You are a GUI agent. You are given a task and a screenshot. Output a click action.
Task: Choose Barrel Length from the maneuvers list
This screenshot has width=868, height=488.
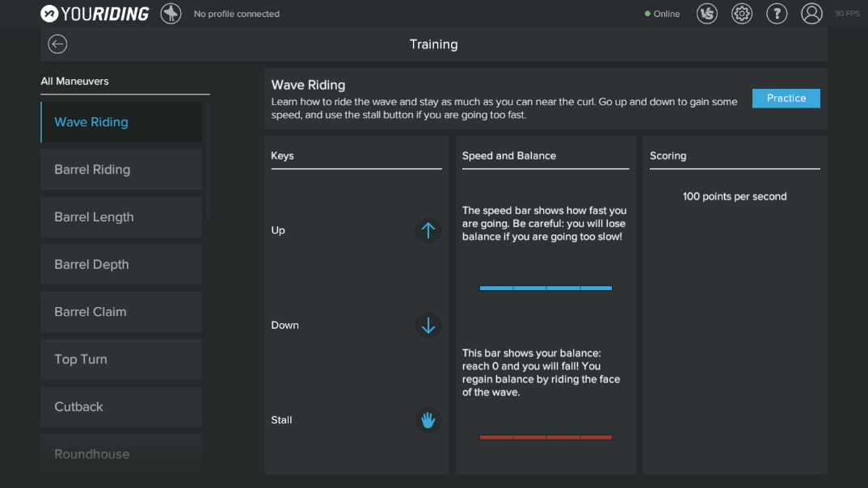pyautogui.click(x=121, y=217)
